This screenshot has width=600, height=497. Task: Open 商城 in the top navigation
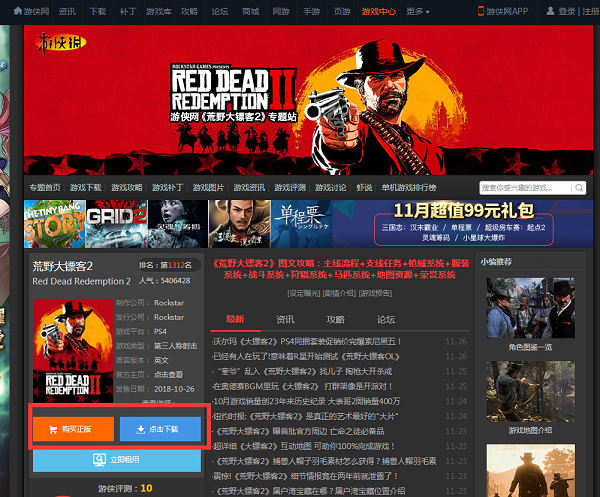251,11
